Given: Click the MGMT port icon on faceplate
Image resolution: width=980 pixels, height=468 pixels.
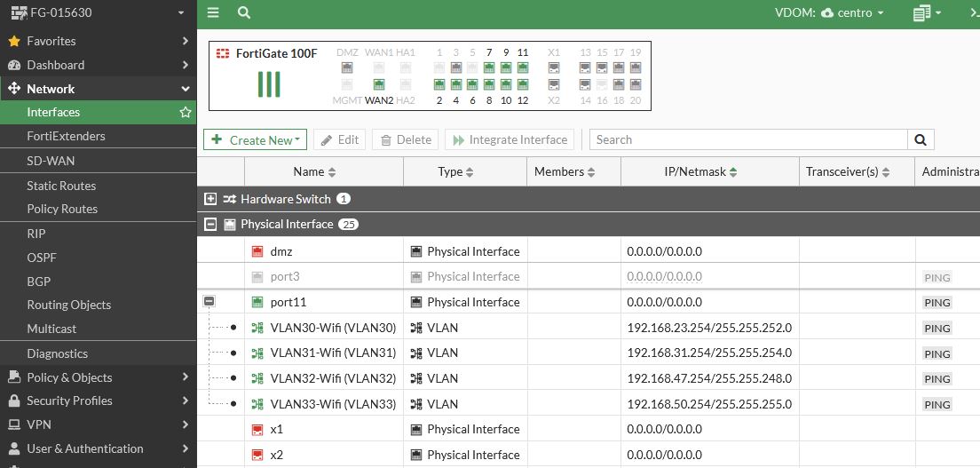Looking at the screenshot, I should [x=347, y=84].
